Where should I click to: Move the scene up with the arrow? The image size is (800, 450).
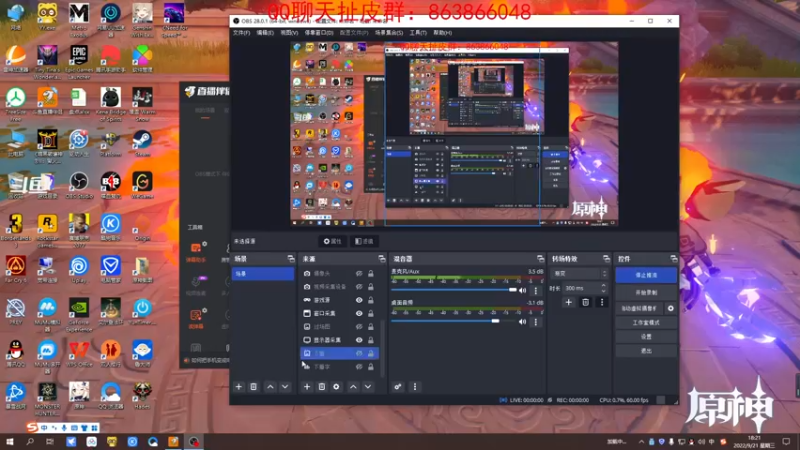click(270, 387)
